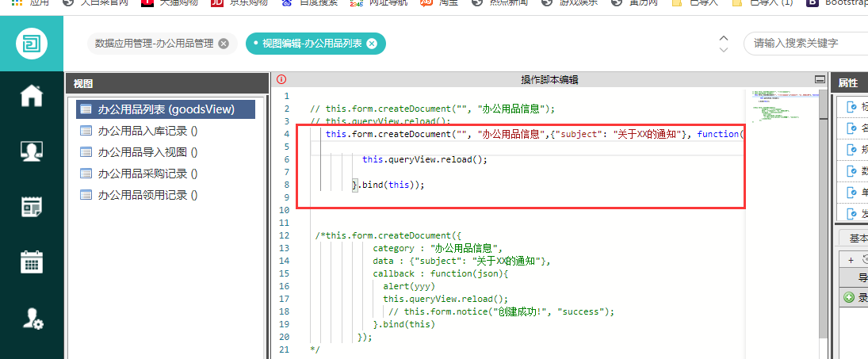Open the calendar grid icon in sidebar
This screenshot has height=359, width=868.
coord(32,262)
